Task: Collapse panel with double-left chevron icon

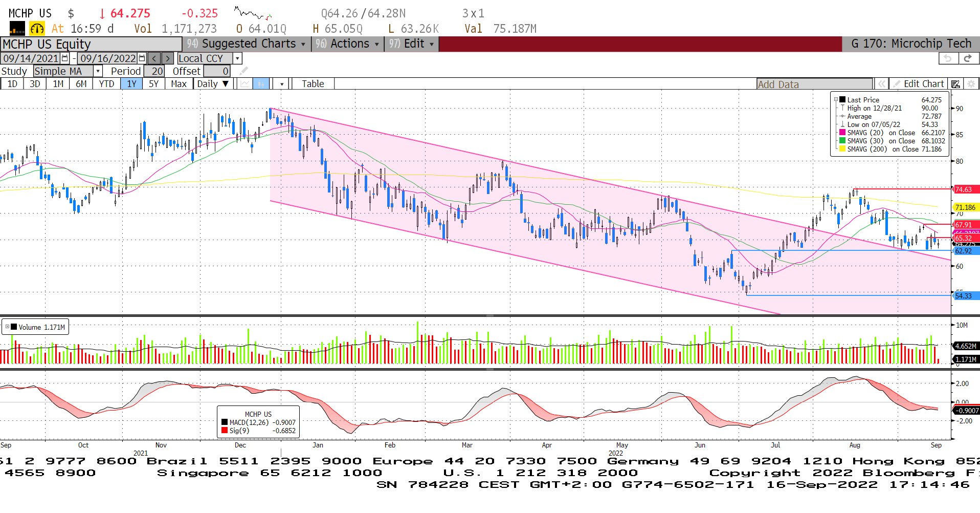Action: (881, 84)
